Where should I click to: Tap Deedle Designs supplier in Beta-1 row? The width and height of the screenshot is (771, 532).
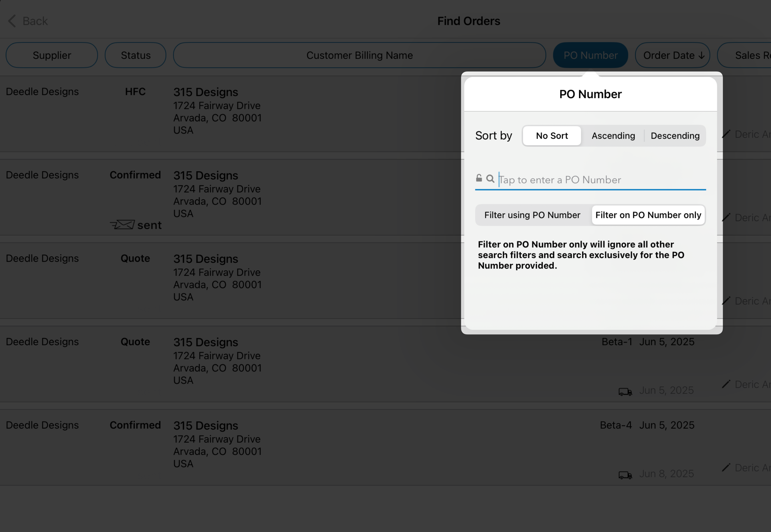(42, 342)
